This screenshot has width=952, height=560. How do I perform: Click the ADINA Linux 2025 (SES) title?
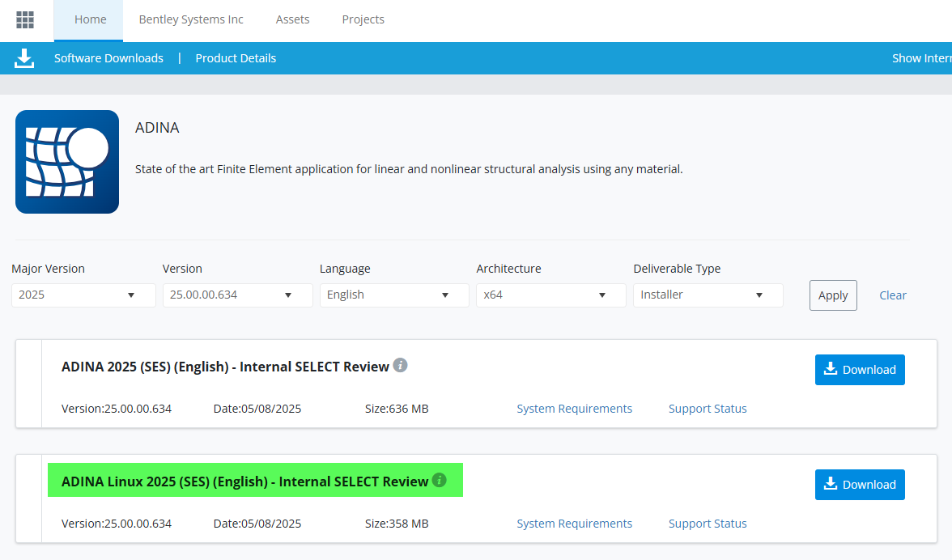click(244, 482)
